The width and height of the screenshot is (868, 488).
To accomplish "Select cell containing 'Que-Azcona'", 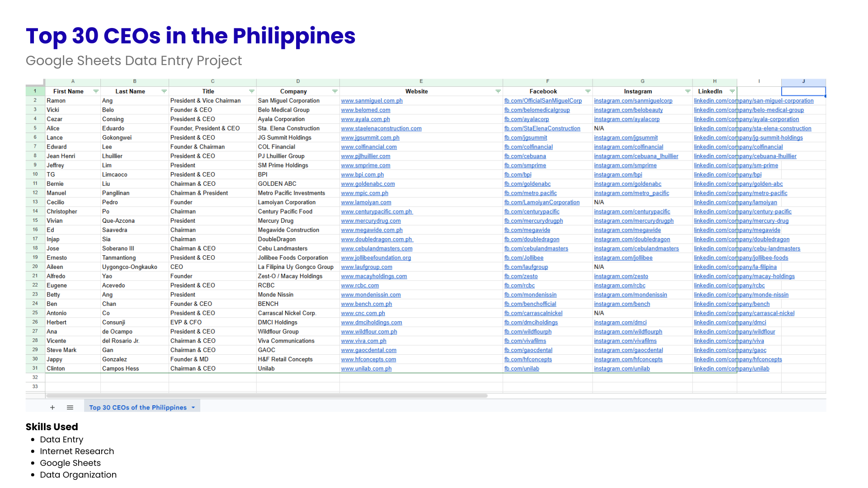I will tap(135, 221).
